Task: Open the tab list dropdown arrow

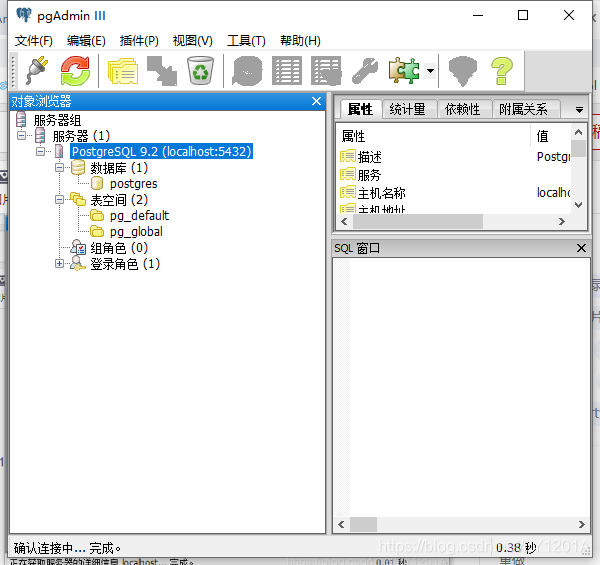Action: pos(579,110)
